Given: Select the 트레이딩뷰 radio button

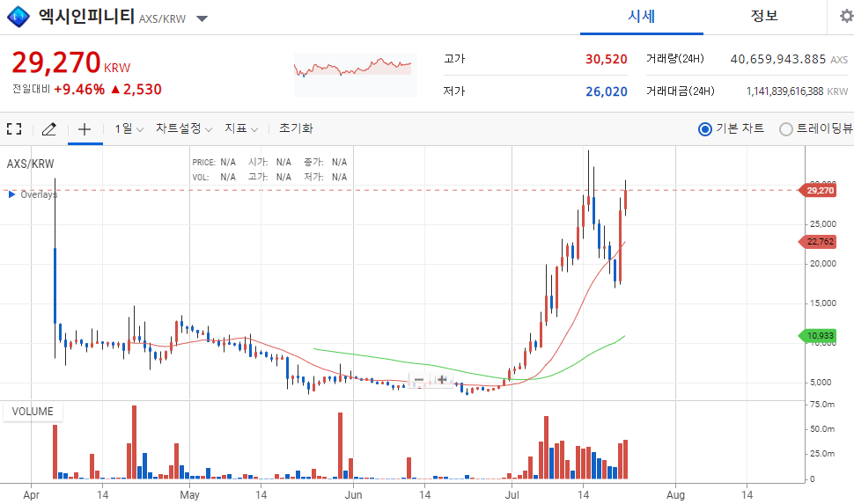Looking at the screenshot, I should pos(785,129).
